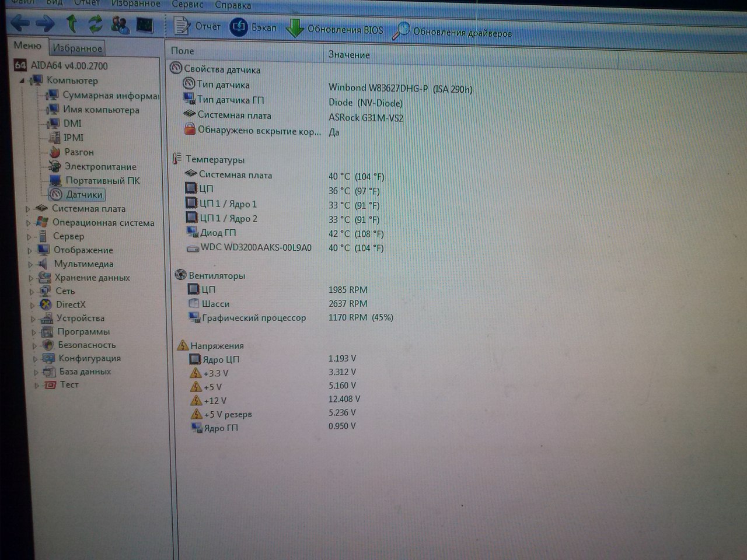
Task: Click the DMI icon in the tree
Action: (54, 124)
